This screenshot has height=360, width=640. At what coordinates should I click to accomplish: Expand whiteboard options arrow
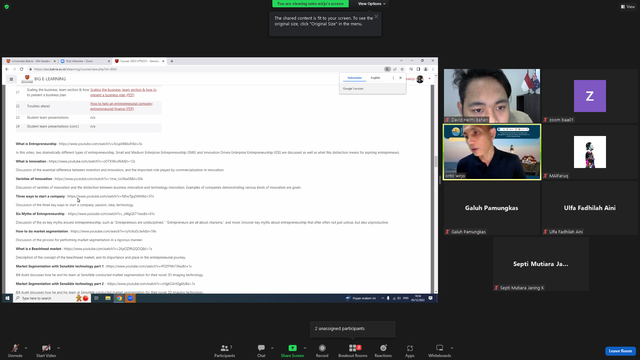point(452,348)
